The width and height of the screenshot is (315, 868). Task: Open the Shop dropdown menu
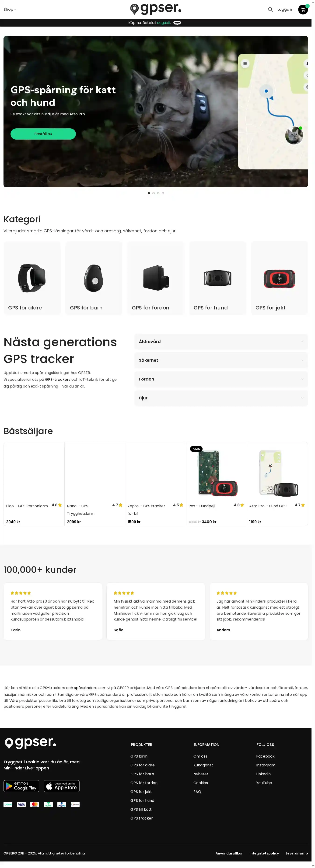coord(9,9)
